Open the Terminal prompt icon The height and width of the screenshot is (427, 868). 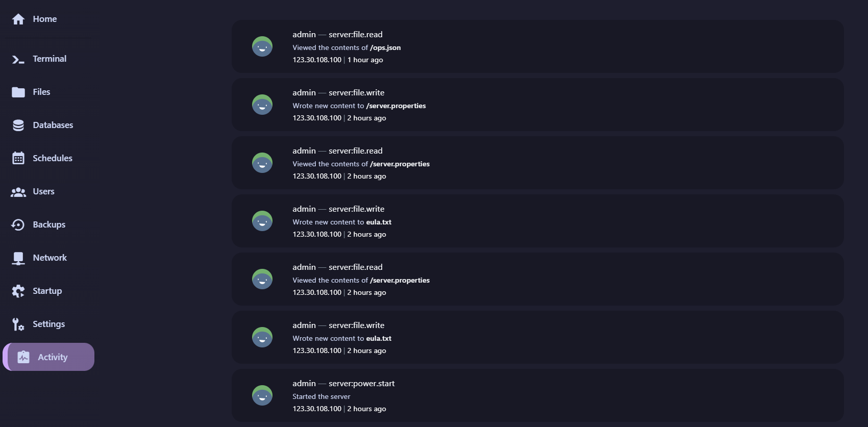tap(18, 60)
